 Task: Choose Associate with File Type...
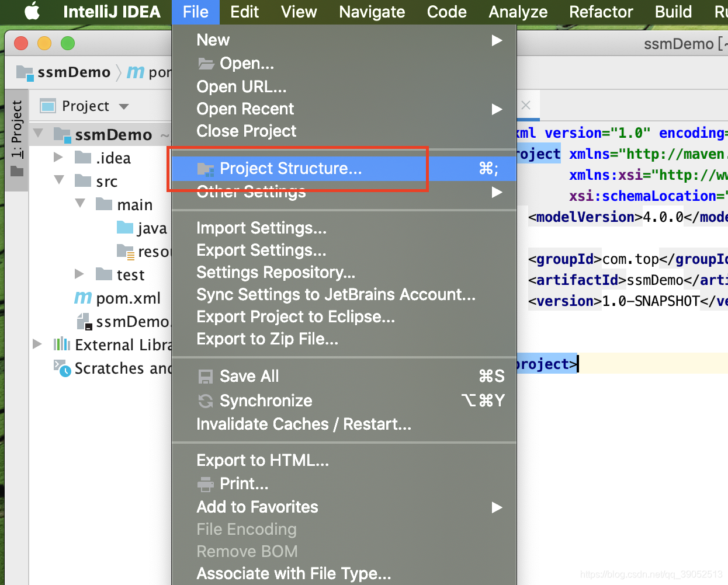coord(344,573)
